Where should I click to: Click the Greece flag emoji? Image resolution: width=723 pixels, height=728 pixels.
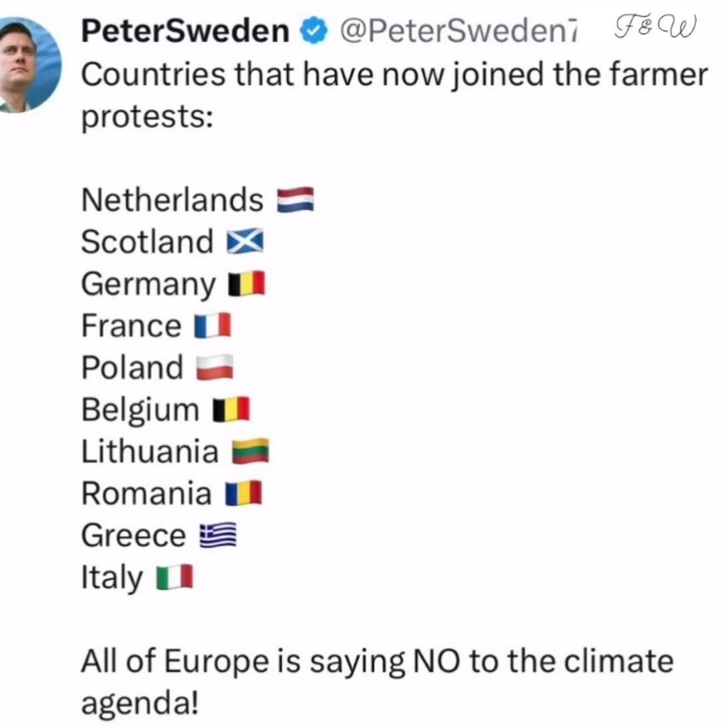(x=219, y=536)
